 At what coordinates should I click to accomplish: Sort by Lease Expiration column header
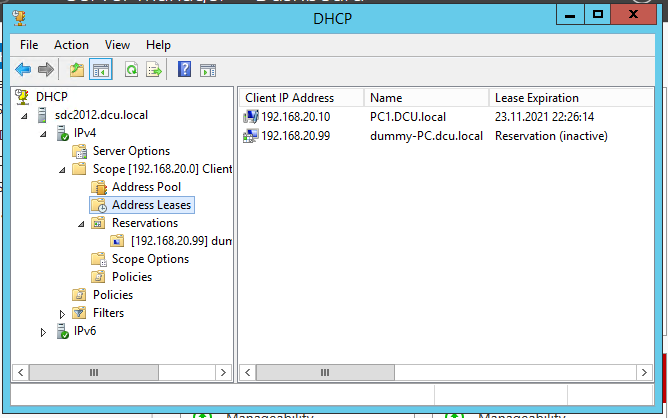point(537,98)
